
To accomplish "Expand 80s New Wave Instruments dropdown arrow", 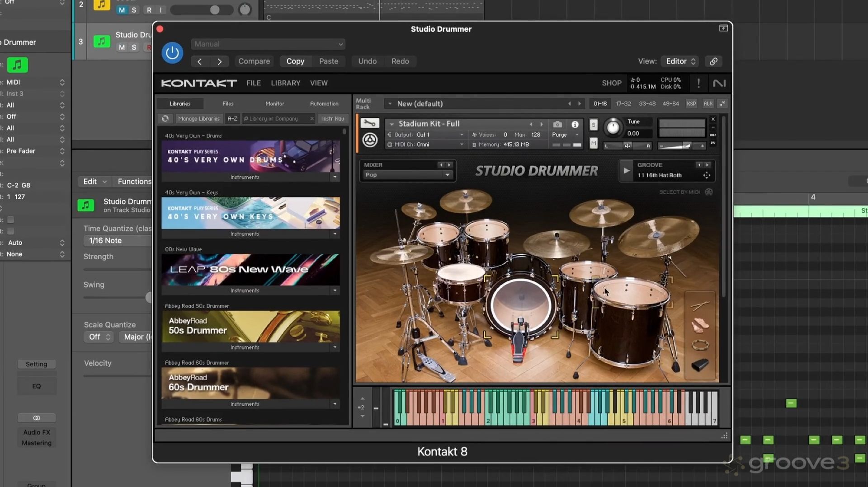I will (x=335, y=290).
